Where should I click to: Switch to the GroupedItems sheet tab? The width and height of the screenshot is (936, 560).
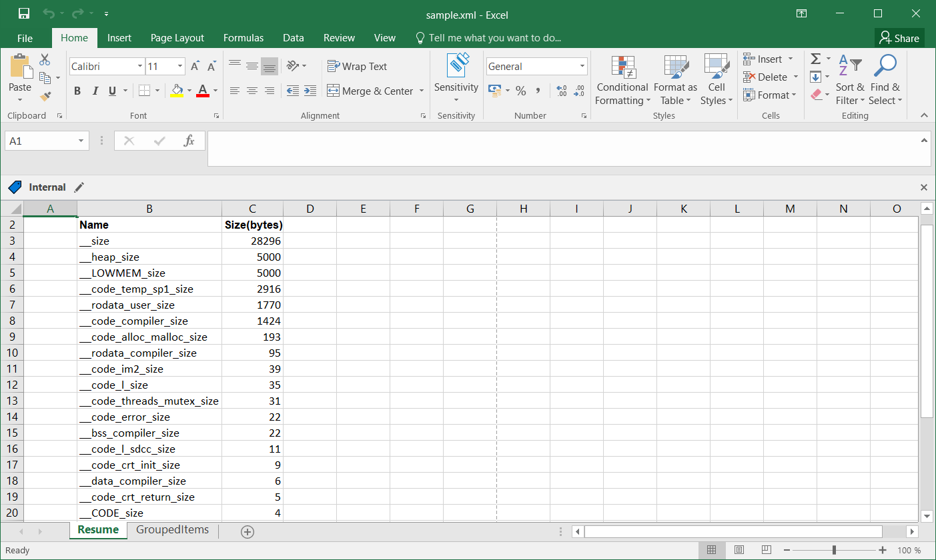173,530
